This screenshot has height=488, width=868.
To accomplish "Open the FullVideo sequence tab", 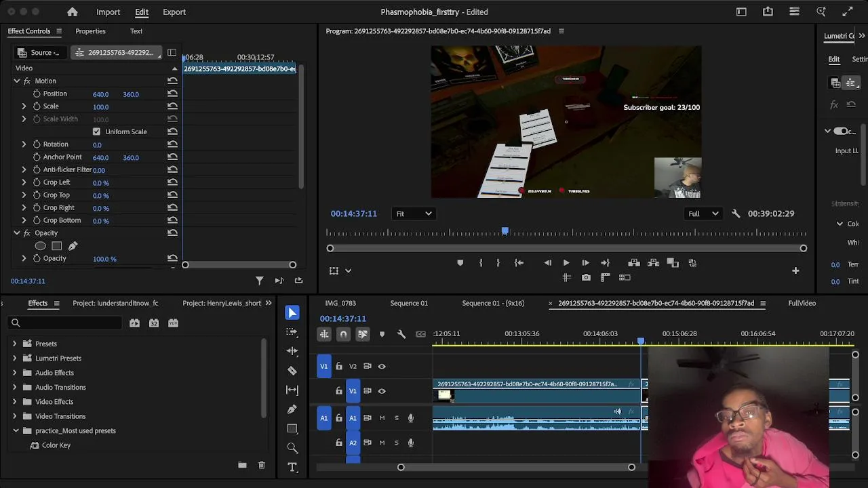I will tap(802, 303).
